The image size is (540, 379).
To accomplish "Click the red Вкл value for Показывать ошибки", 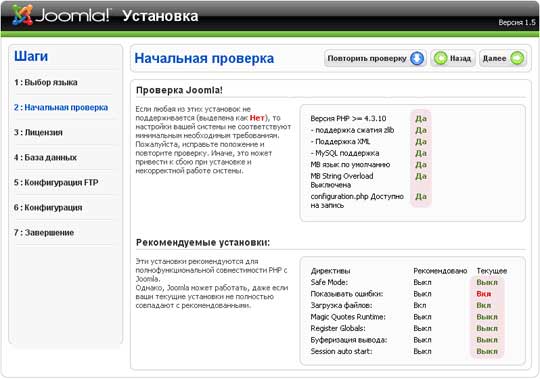I will pyautogui.click(x=484, y=294).
